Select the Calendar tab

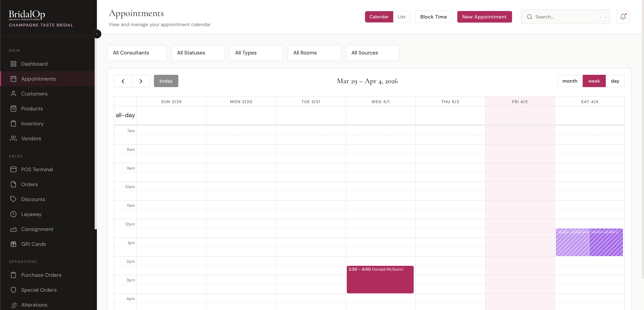click(379, 17)
